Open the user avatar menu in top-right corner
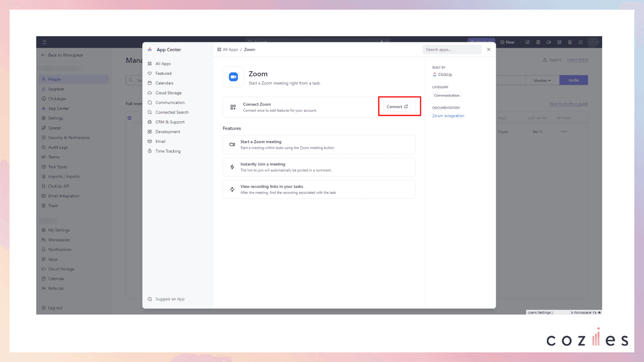This screenshot has width=644, height=362. (x=593, y=42)
